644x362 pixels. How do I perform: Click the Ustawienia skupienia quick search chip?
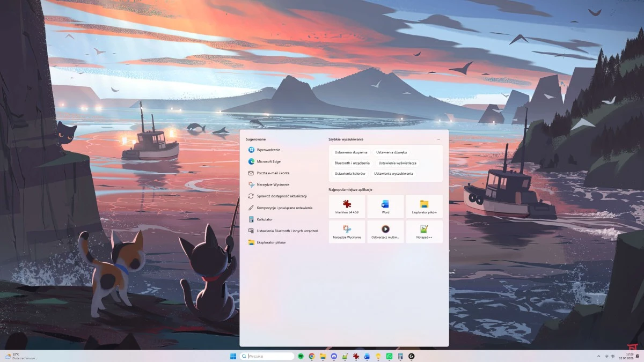pyautogui.click(x=351, y=152)
